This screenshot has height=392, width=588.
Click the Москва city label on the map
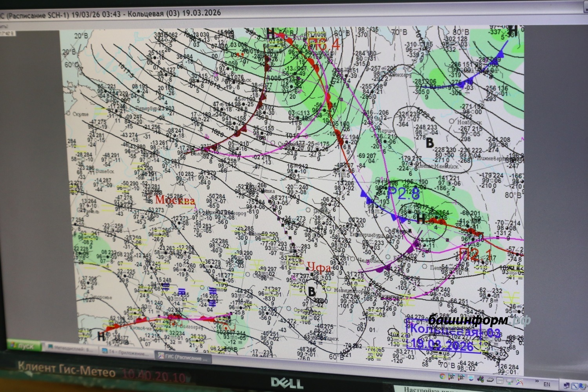coord(175,200)
